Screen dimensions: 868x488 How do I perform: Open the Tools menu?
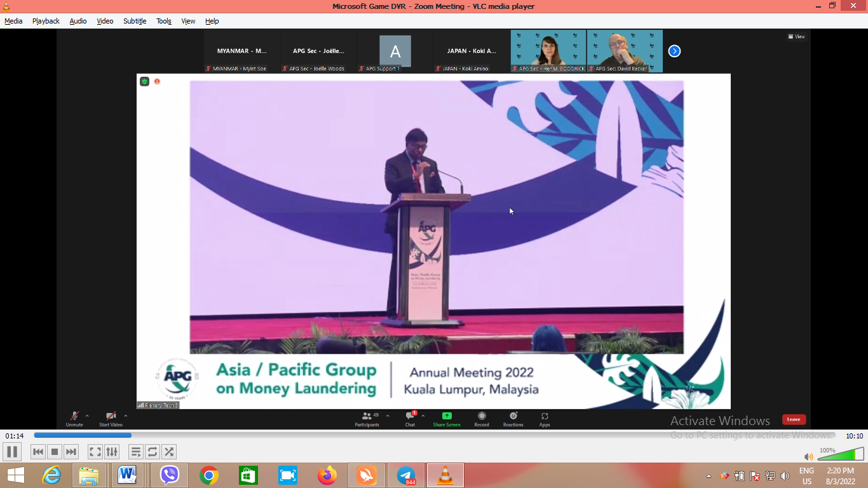point(164,21)
